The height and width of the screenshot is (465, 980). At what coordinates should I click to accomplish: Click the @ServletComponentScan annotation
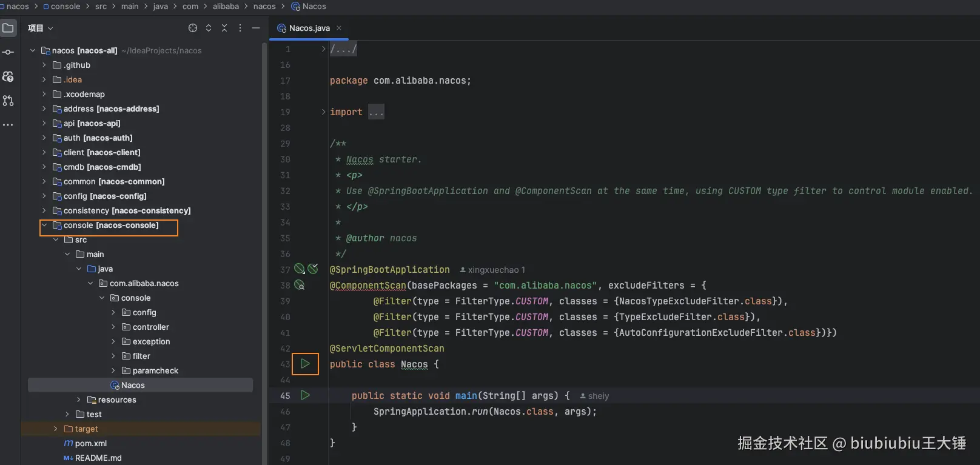[387, 349]
